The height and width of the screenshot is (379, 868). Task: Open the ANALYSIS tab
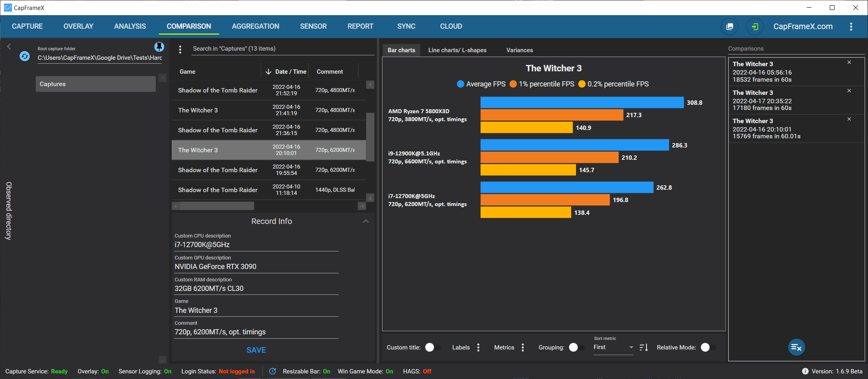tap(130, 26)
